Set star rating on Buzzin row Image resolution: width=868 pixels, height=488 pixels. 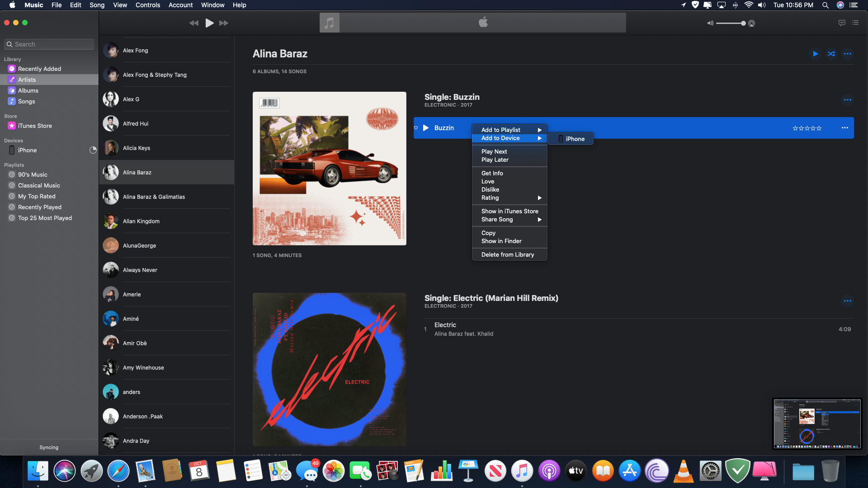[x=807, y=128]
